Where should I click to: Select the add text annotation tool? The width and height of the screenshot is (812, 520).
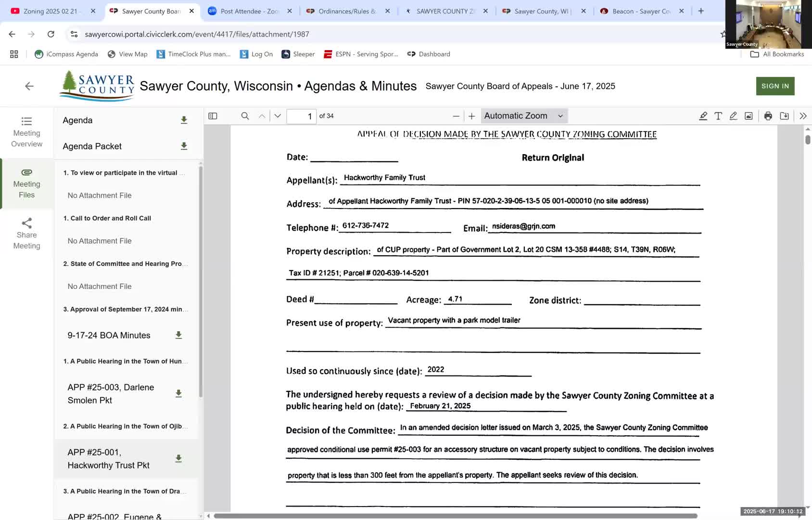click(718, 116)
